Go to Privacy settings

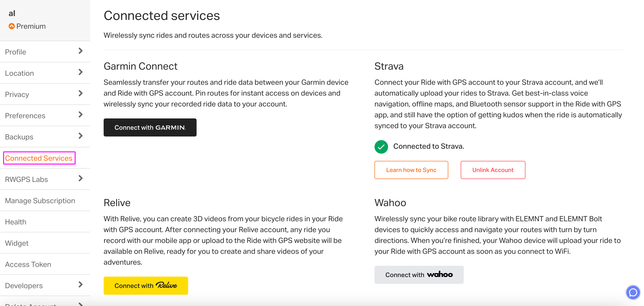[45, 94]
